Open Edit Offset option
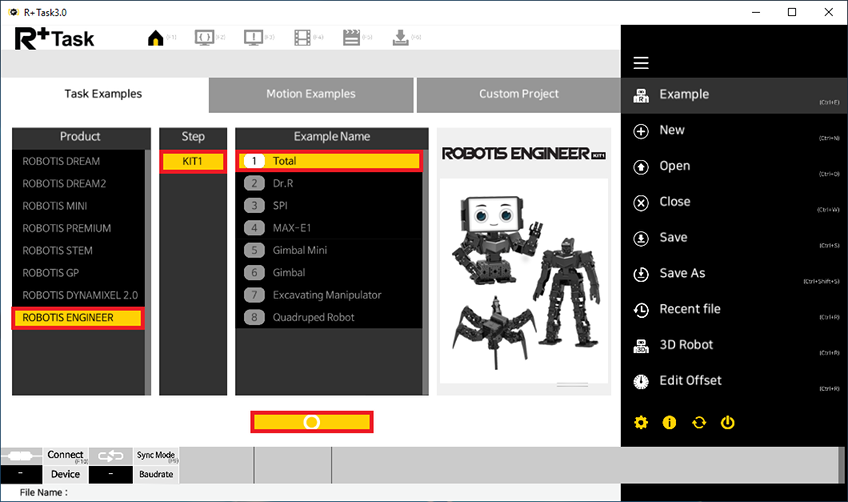 pos(734,380)
